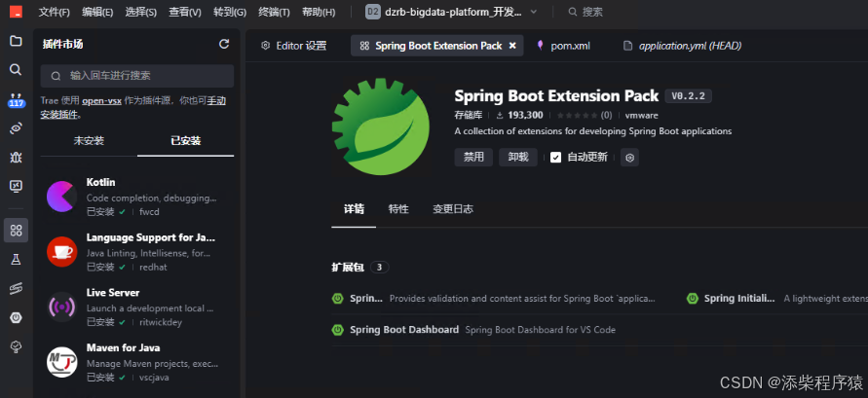
Task: Select the 已安装 tab
Action: 185,141
